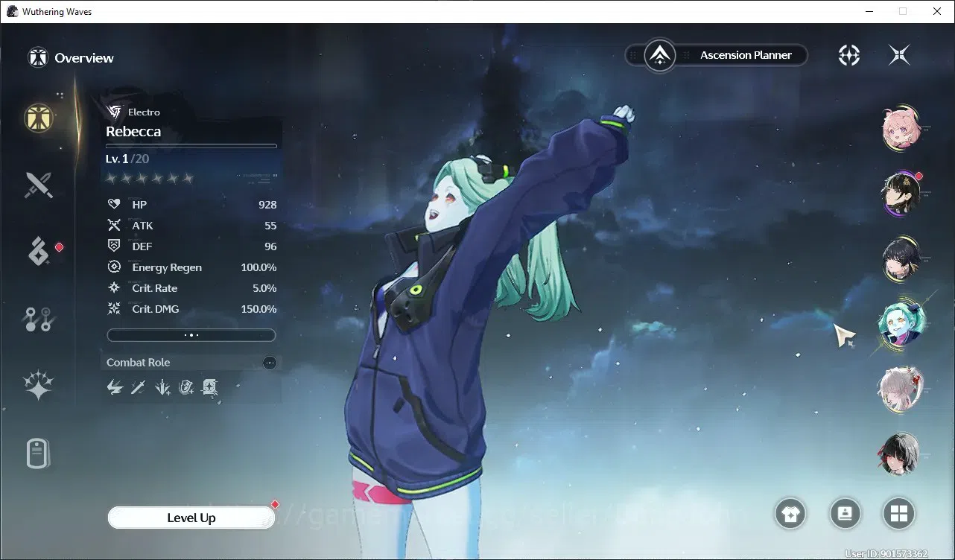Click the second Combat Role sword icon

tap(139, 386)
